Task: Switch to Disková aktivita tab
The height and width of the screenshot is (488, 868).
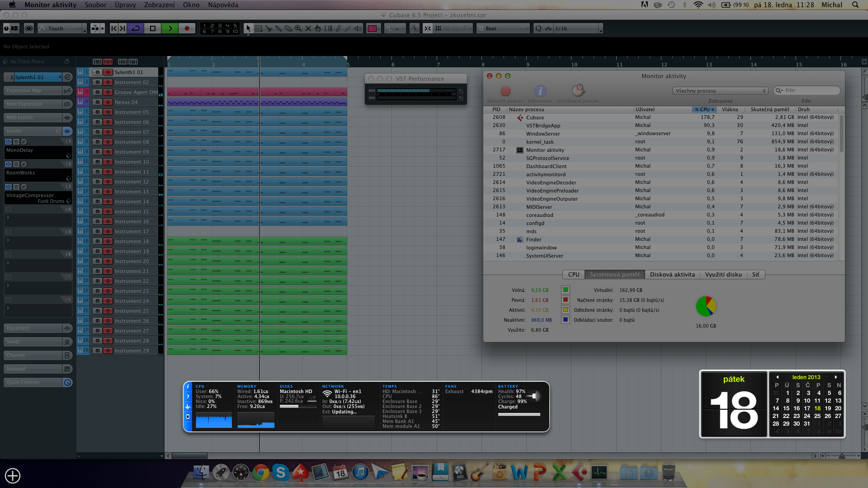Action: click(x=672, y=274)
